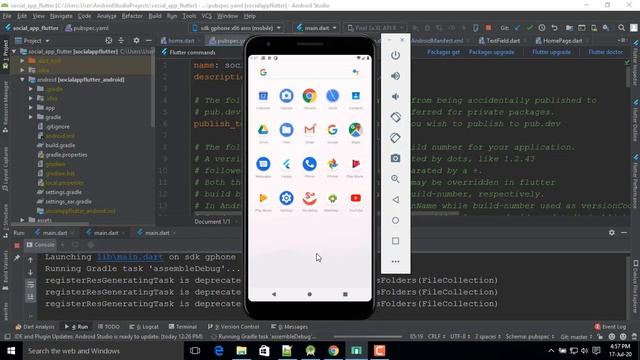
Task: Switch to the HomePage.dart editor tab
Action: pyautogui.click(x=561, y=40)
